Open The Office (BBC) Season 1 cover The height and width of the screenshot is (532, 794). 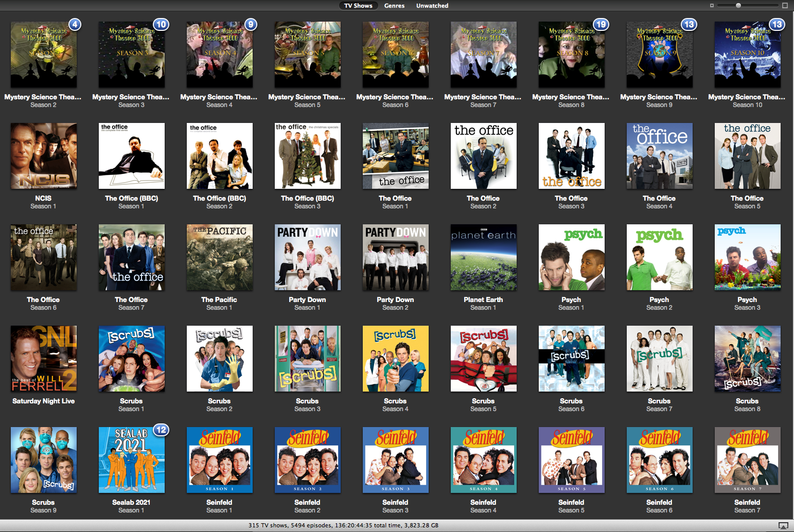132,156
